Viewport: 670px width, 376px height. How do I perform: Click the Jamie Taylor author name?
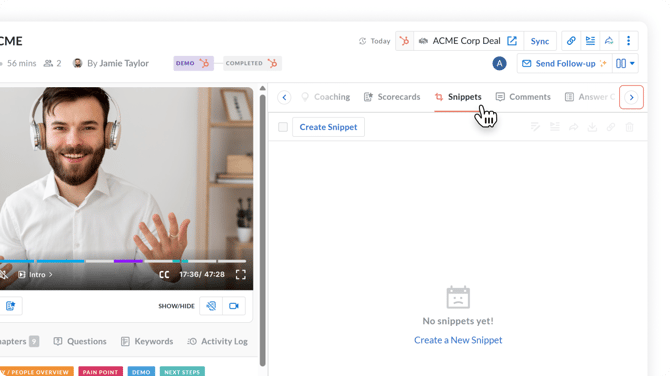coord(124,63)
